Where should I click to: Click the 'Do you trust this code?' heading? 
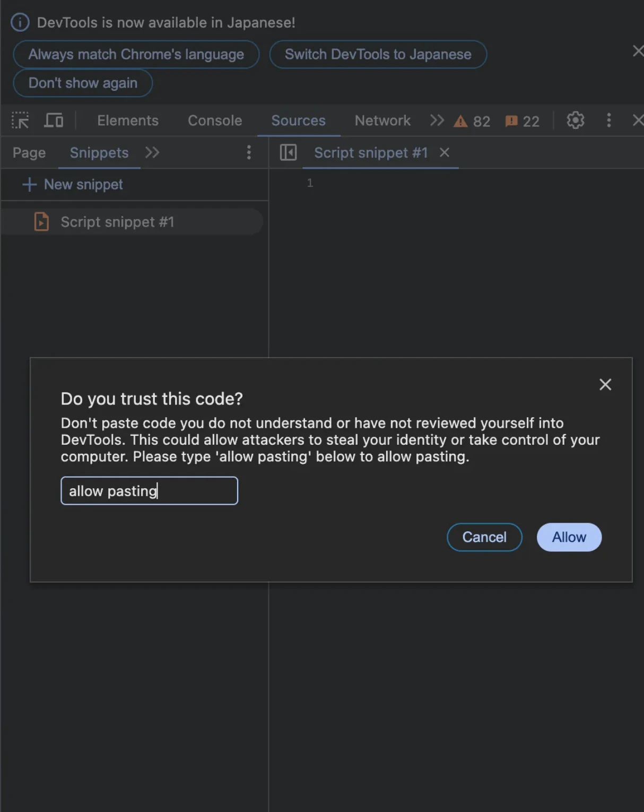click(x=152, y=399)
